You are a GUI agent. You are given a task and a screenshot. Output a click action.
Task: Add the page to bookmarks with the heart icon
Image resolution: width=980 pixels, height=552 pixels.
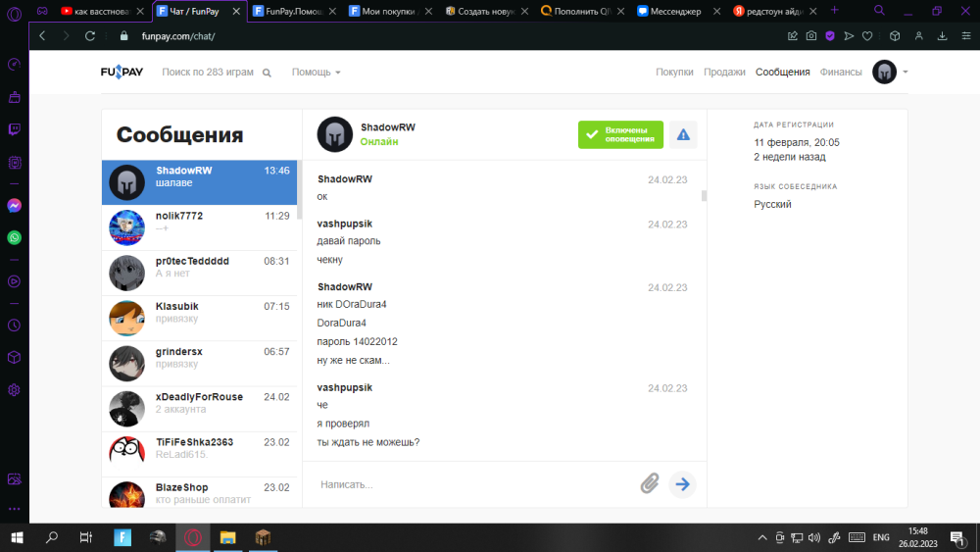(x=867, y=36)
